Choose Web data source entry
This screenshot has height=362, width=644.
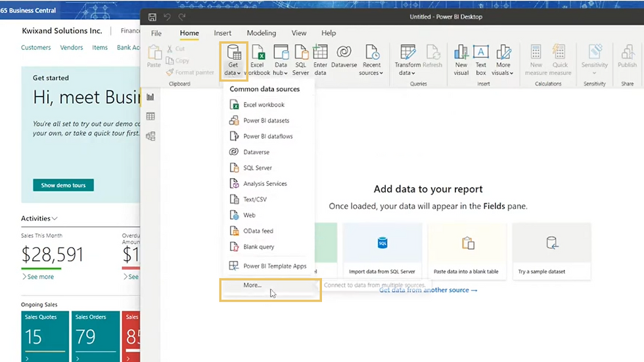click(x=269, y=215)
